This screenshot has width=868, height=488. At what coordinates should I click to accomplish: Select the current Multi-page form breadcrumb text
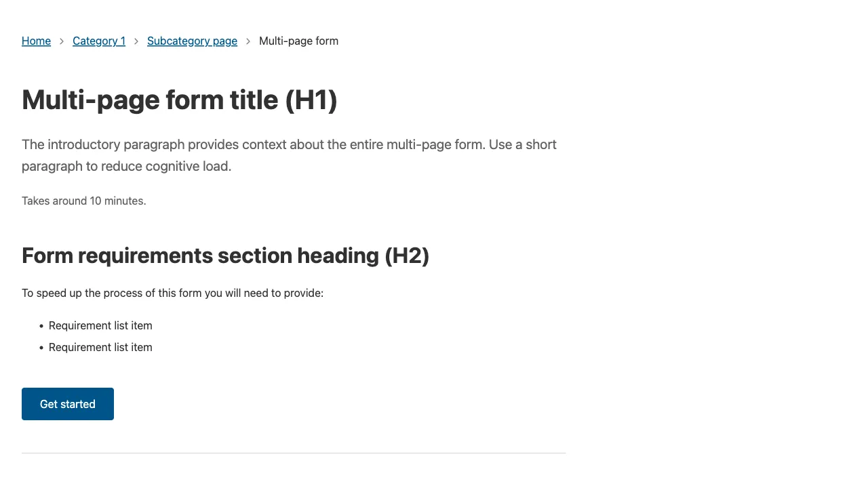298,41
